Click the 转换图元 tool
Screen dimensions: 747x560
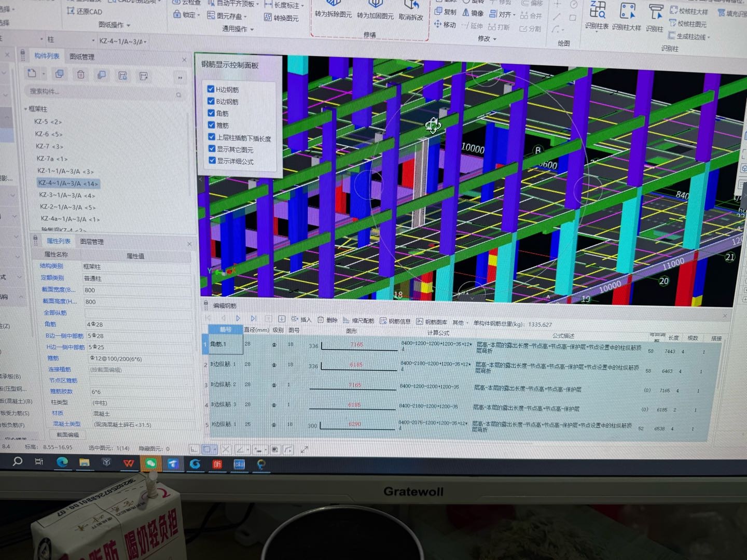(282, 18)
